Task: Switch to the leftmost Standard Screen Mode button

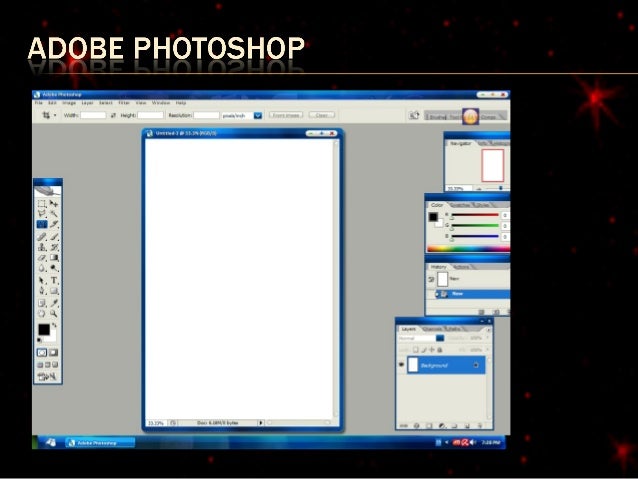Action: 40,365
